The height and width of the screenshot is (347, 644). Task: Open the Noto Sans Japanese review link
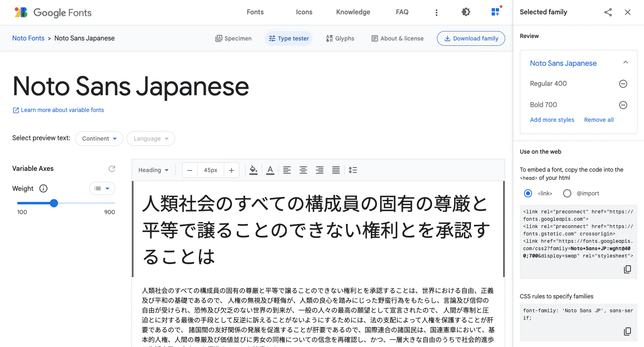(563, 63)
